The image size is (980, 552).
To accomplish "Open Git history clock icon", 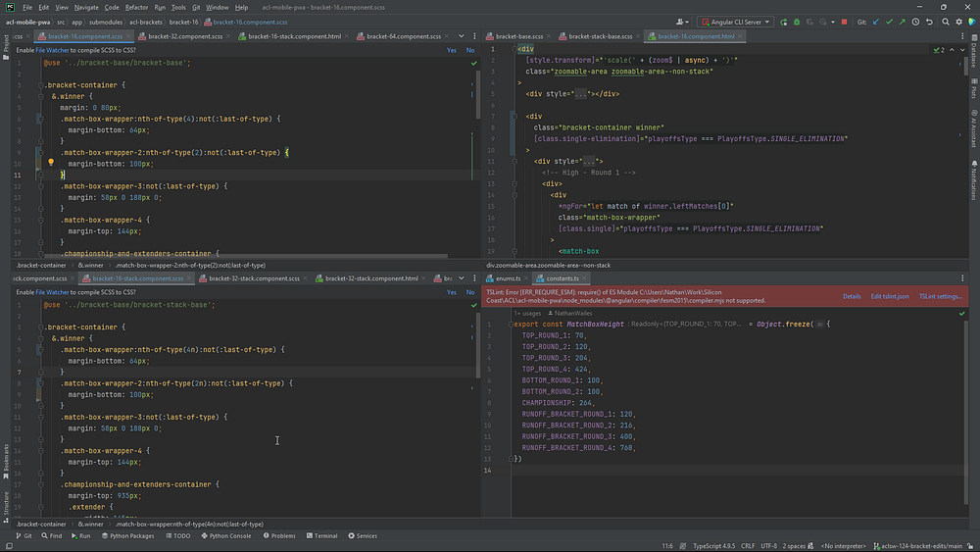I will coord(917,21).
